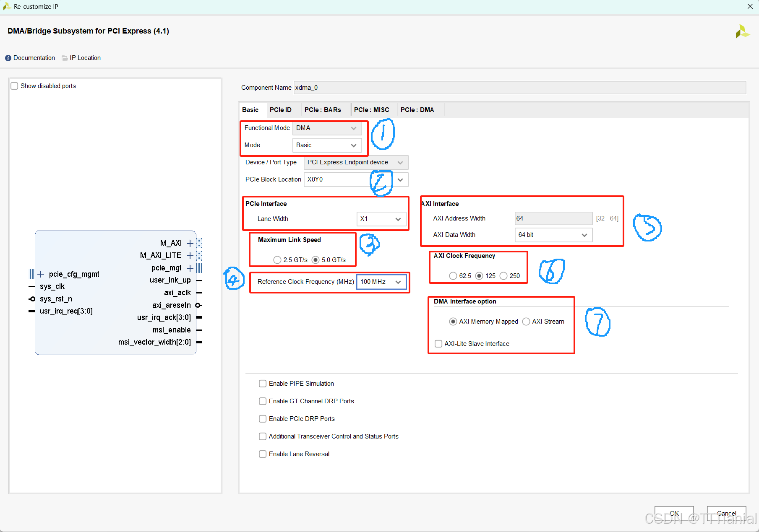Image resolution: width=759 pixels, height=532 pixels.
Task: Select 250 AXI clock frequency
Action: pos(503,276)
